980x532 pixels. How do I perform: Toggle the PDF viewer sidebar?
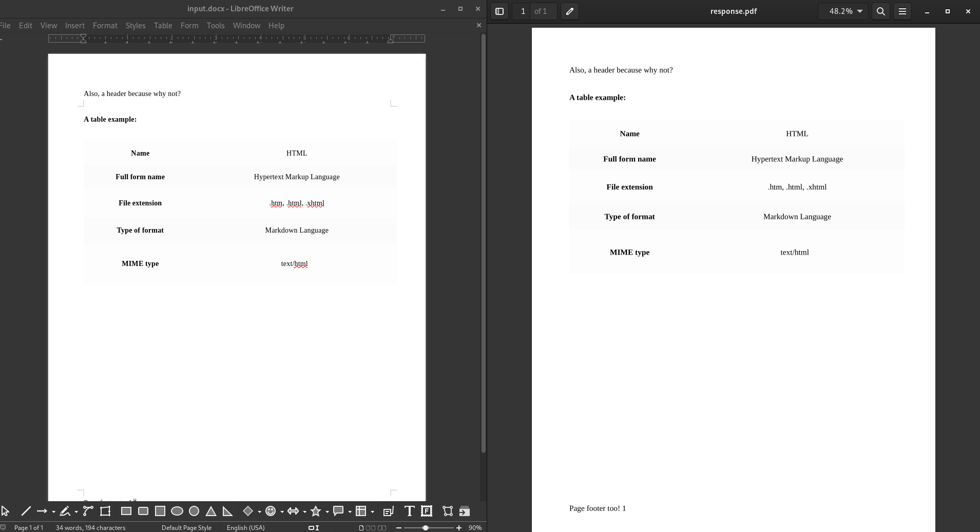499,11
